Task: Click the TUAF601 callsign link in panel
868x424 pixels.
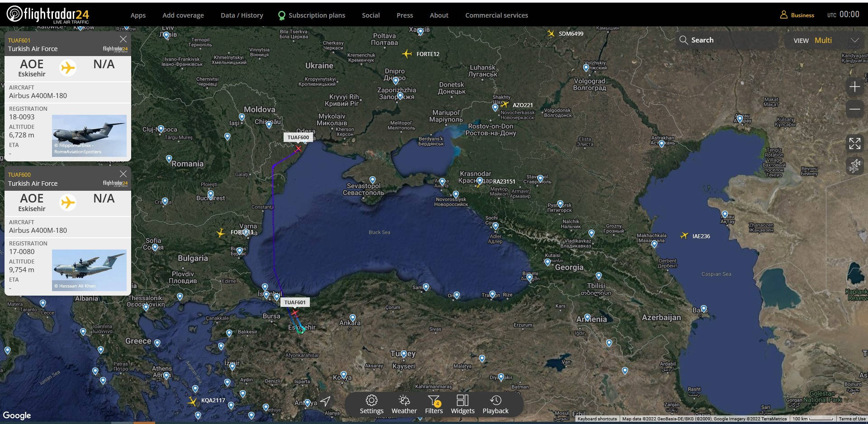Action: 19,40
